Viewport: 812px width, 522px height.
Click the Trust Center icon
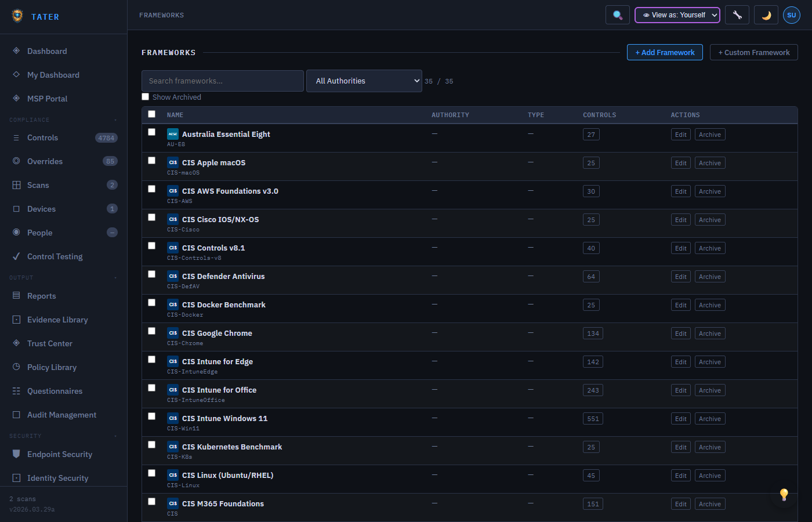[x=16, y=343]
